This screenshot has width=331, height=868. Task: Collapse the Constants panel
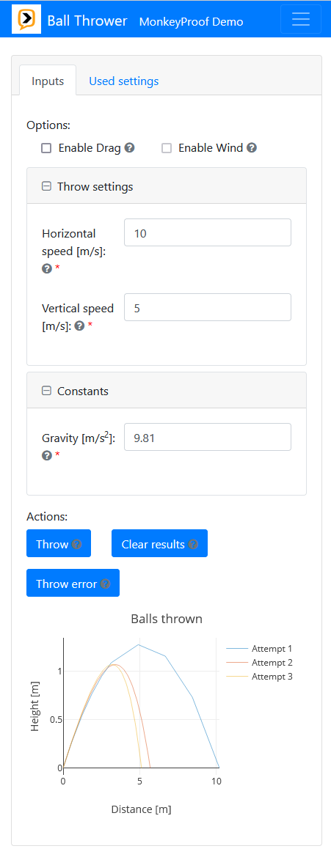coord(46,391)
